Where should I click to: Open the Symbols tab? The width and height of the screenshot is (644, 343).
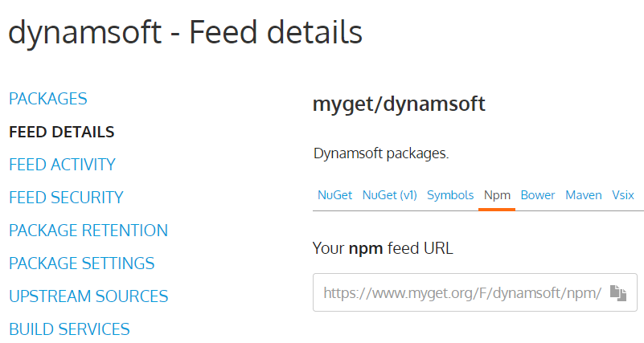450,195
